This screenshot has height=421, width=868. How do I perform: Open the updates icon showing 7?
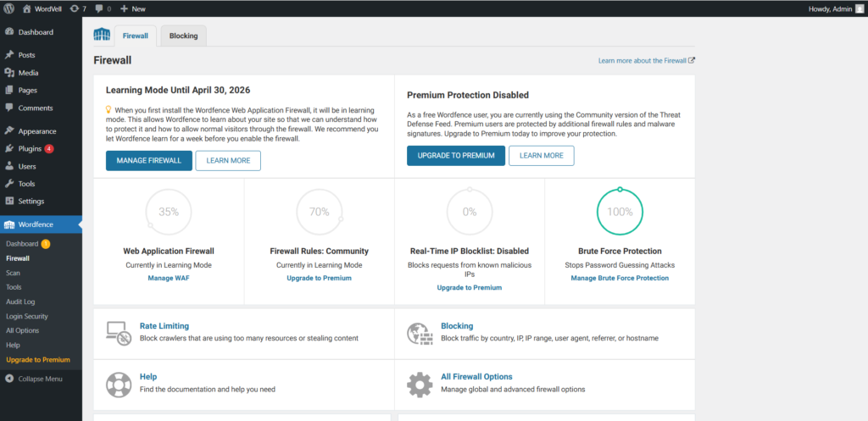[x=77, y=8]
